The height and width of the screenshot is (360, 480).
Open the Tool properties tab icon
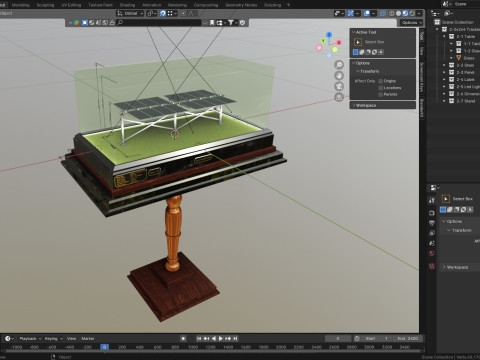[x=432, y=200]
